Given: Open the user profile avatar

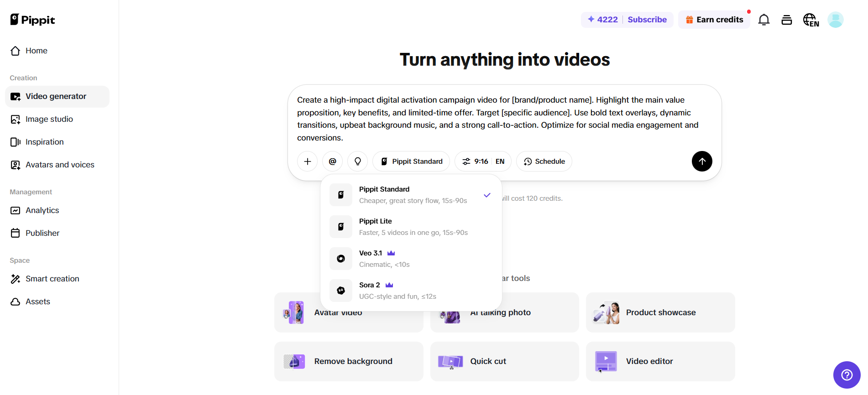Looking at the screenshot, I should 836,20.
